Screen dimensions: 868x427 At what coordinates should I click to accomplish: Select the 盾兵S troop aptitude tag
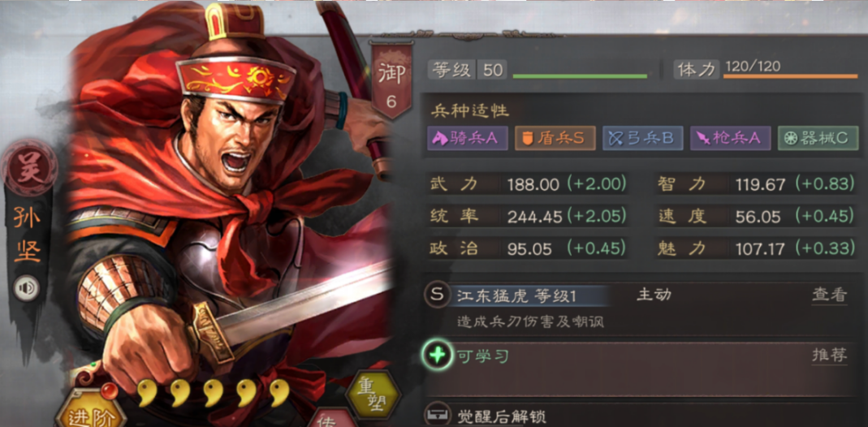click(555, 138)
